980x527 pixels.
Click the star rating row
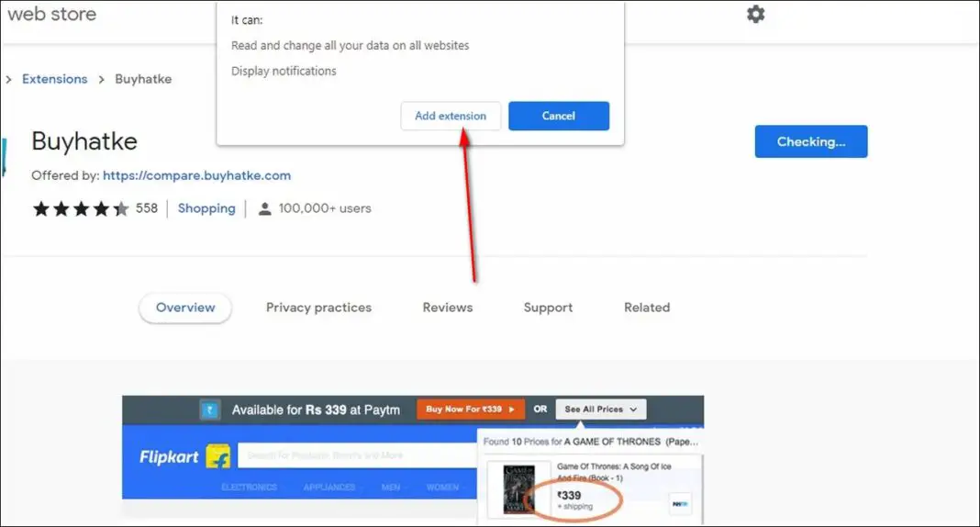click(x=81, y=208)
